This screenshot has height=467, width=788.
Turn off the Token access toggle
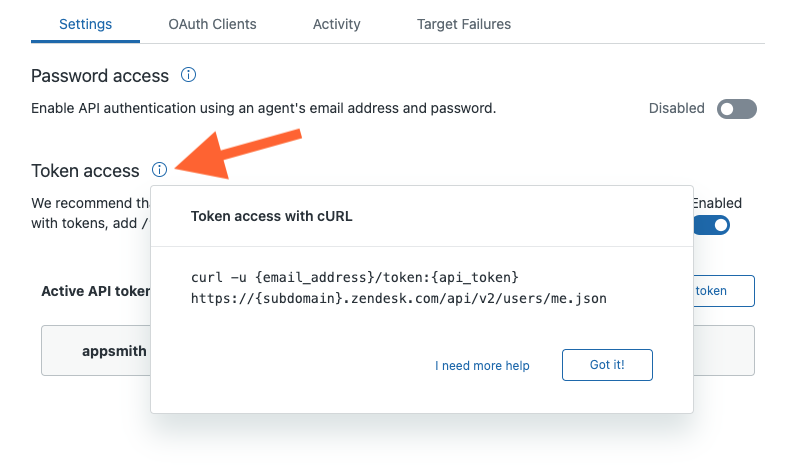(x=712, y=225)
